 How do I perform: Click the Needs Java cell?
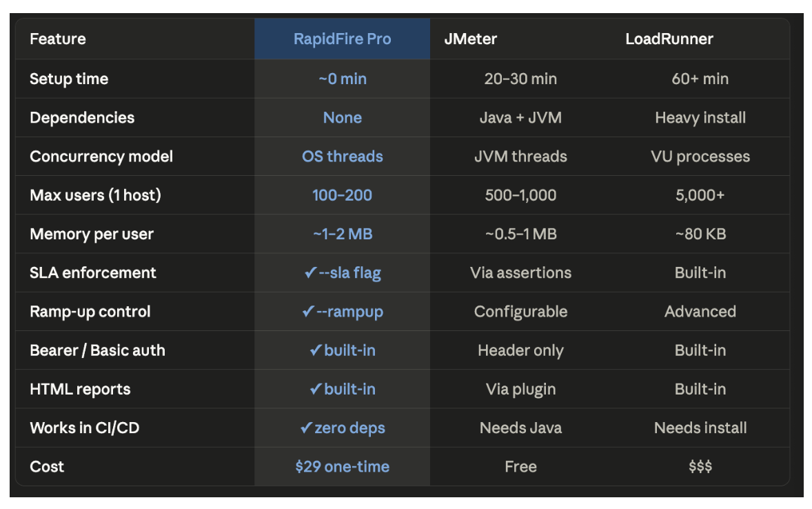point(520,428)
